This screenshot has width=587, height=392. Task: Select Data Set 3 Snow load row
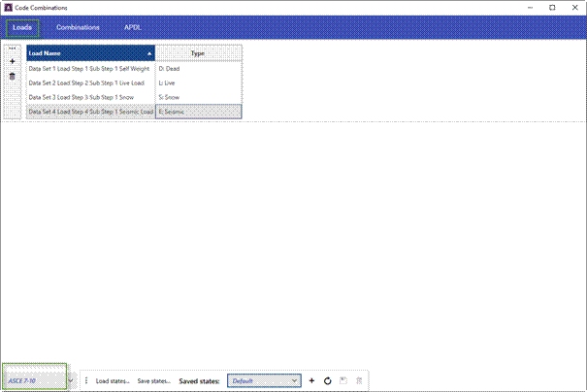pos(90,97)
